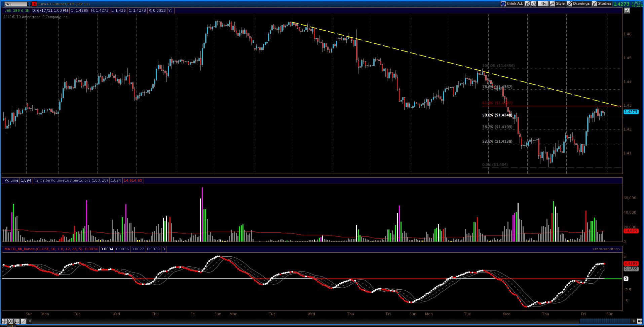Click the /6E 180 d 1h chart description

click(x=17, y=10)
